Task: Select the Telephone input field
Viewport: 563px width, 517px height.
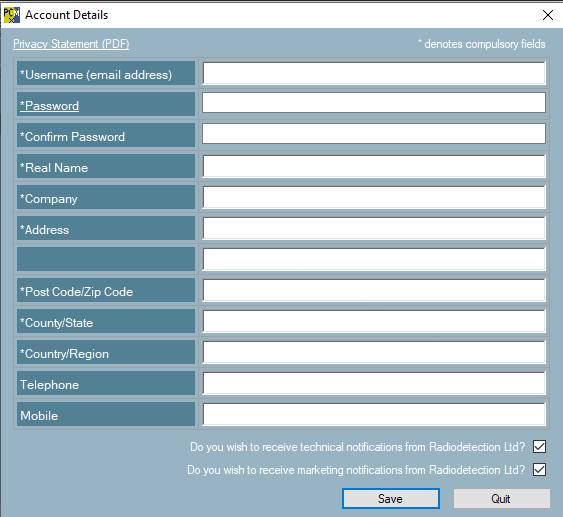Action: coord(374,383)
